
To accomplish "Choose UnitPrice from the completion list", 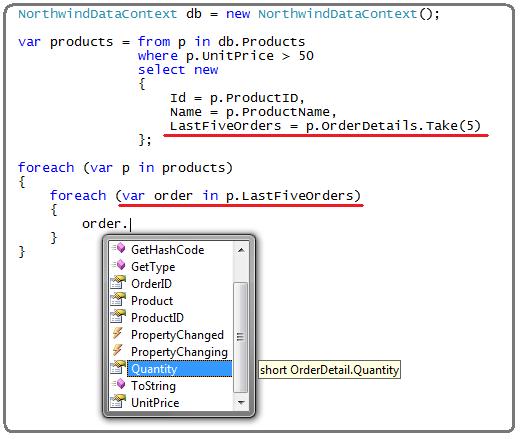I will [155, 403].
